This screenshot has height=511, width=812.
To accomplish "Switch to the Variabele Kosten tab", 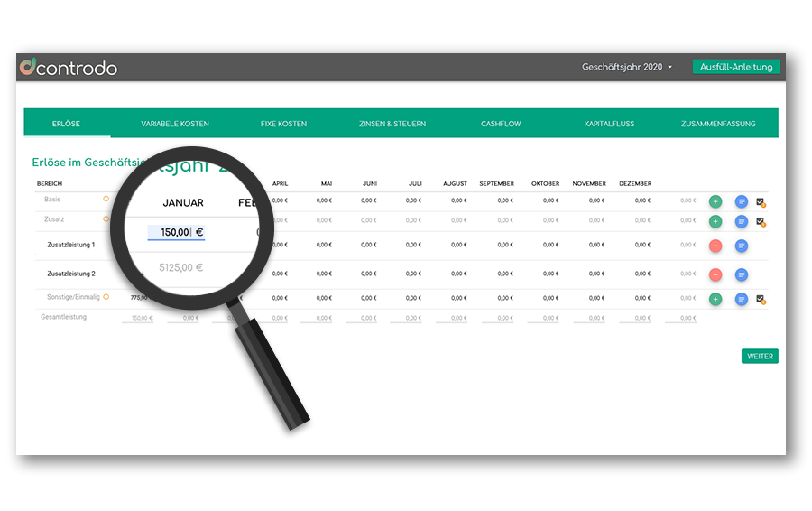I will 175,124.
